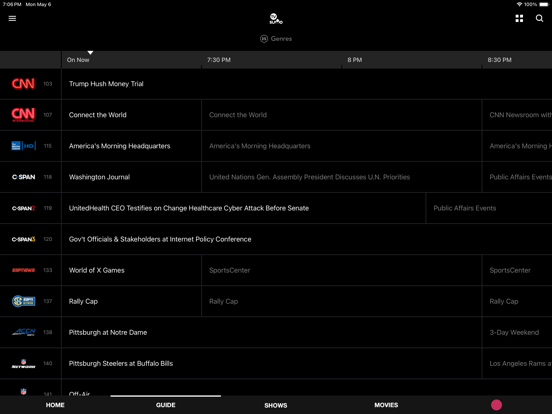Select NFL Network channel 140 logo
This screenshot has height=414, width=552.
coord(24,363)
